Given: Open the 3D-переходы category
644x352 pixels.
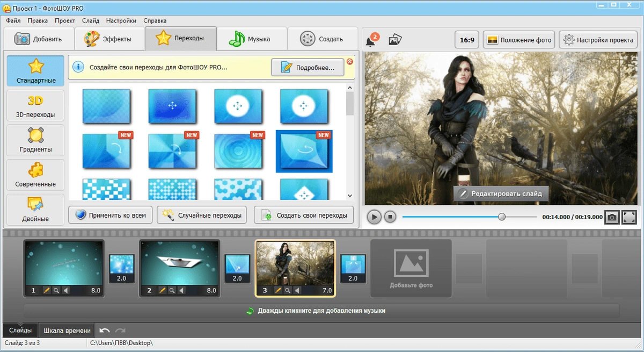Looking at the screenshot, I should [35, 105].
